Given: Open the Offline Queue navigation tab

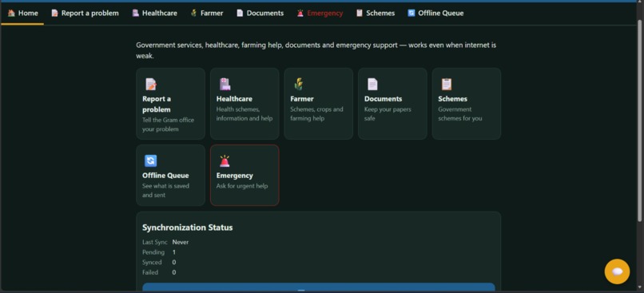Looking at the screenshot, I should [x=435, y=13].
